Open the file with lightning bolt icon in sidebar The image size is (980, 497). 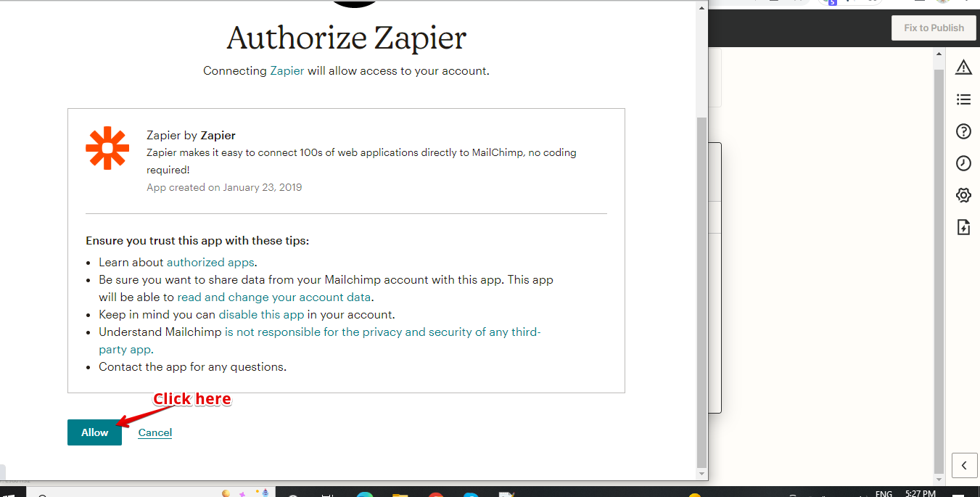click(963, 227)
